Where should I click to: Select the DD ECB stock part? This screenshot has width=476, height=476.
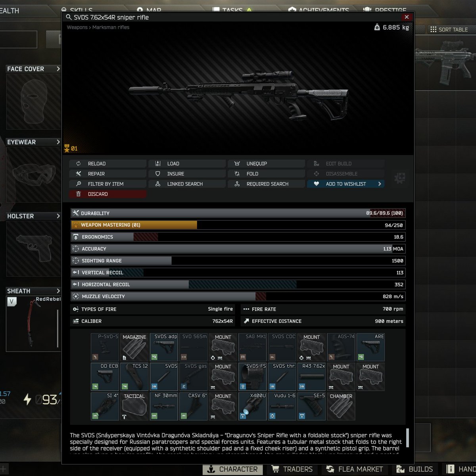coord(105,377)
